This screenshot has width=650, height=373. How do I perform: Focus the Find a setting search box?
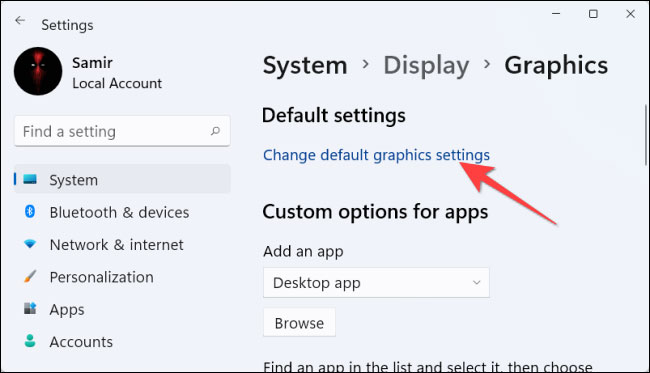coord(122,131)
